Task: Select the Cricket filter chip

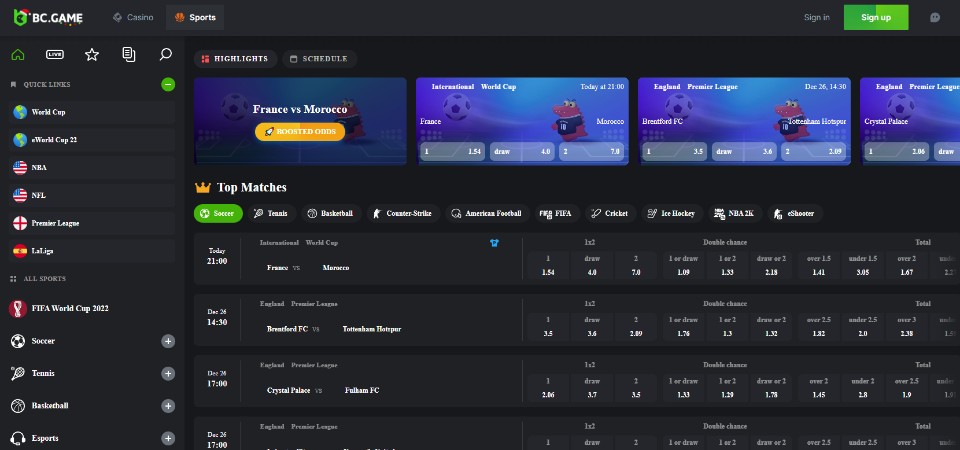Action: click(610, 214)
